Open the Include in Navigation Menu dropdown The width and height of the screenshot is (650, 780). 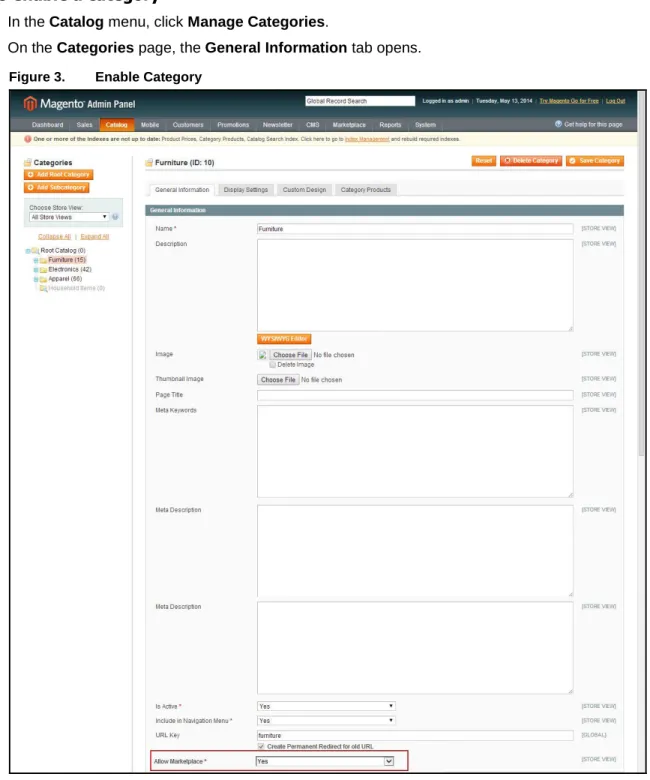326,721
